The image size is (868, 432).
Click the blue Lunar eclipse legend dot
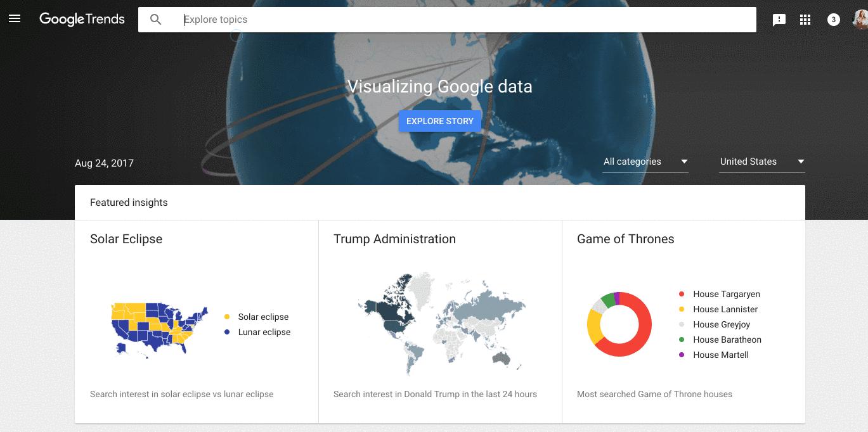click(x=227, y=332)
